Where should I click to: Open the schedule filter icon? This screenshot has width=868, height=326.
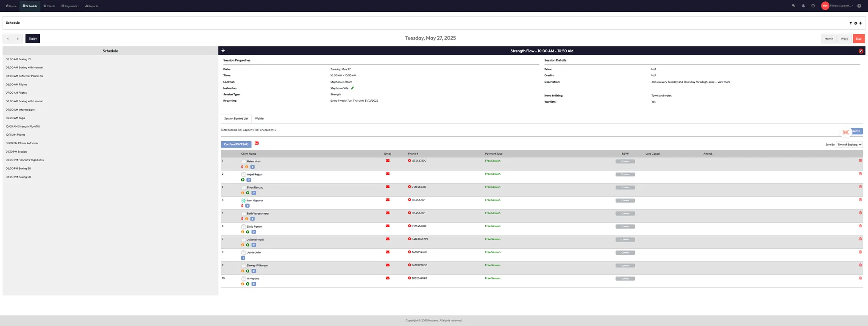pos(850,23)
